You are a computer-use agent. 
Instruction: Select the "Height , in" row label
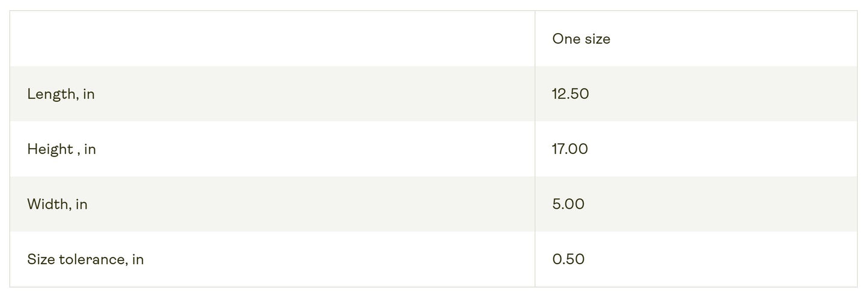(x=61, y=149)
